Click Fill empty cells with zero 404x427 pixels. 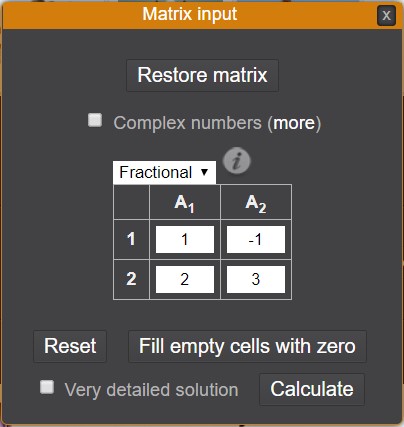[247, 346]
